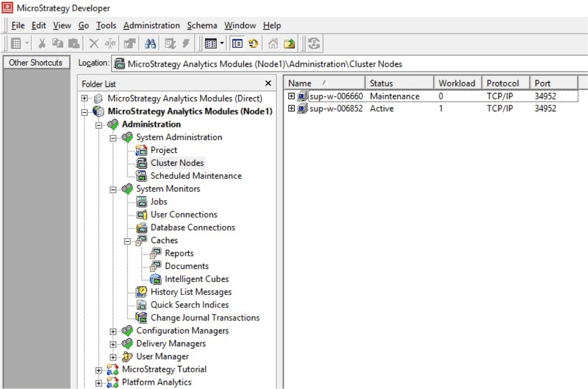Open the Help menu
This screenshot has width=588, height=389.
pos(272,25)
